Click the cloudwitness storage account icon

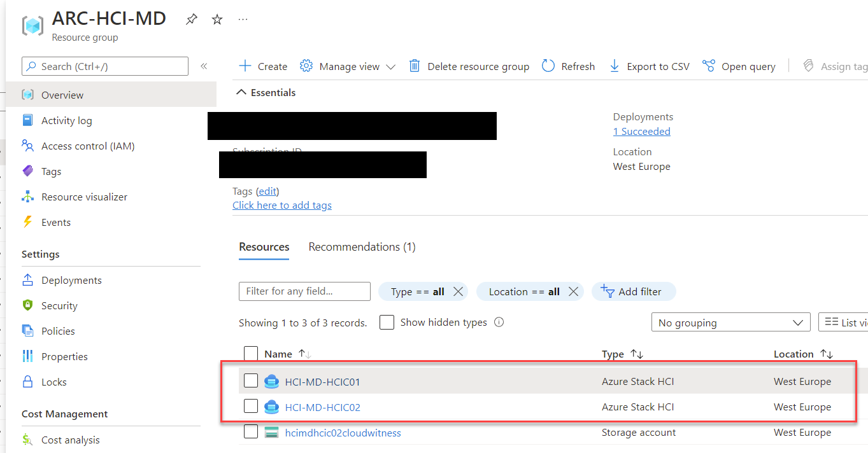pos(271,433)
